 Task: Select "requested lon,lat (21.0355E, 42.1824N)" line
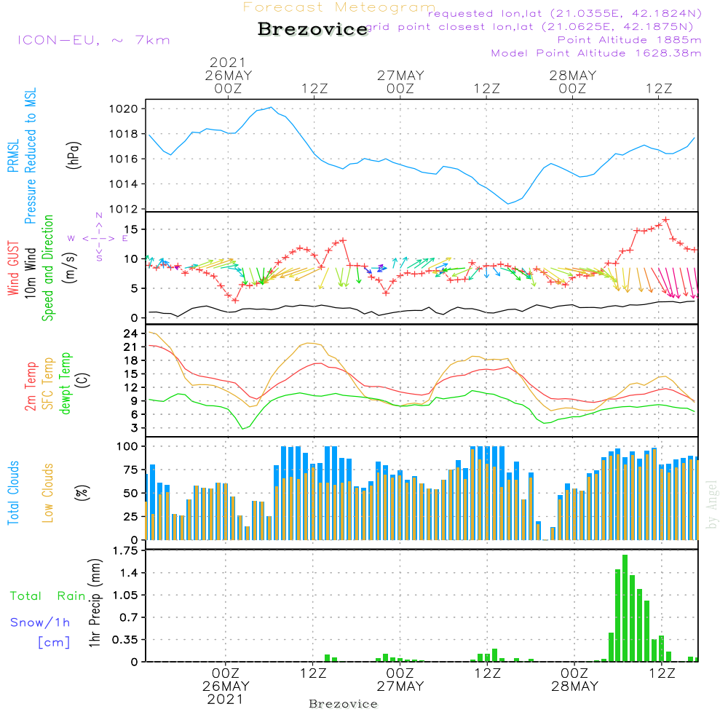tap(564, 14)
